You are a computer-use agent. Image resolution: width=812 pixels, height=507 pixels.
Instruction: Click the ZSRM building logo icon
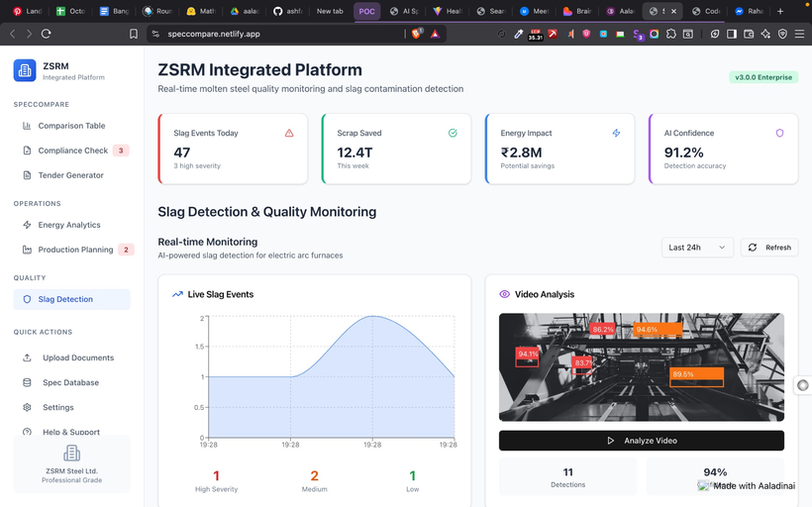25,70
